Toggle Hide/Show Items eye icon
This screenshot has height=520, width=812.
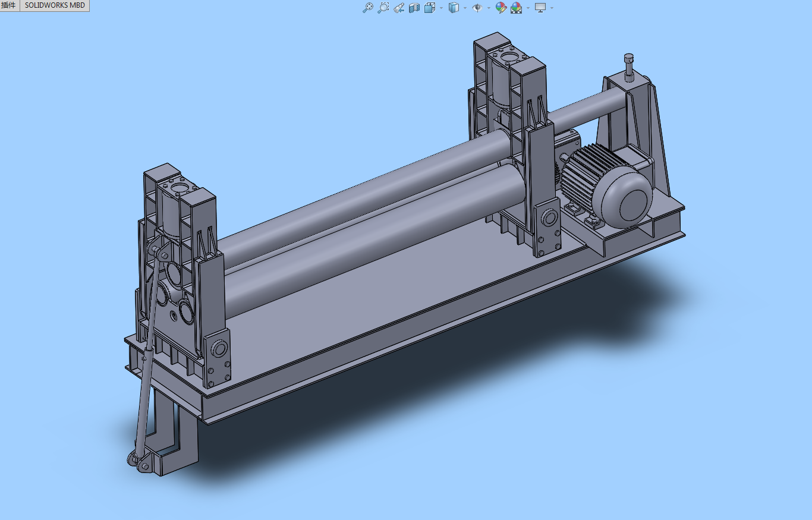(477, 8)
